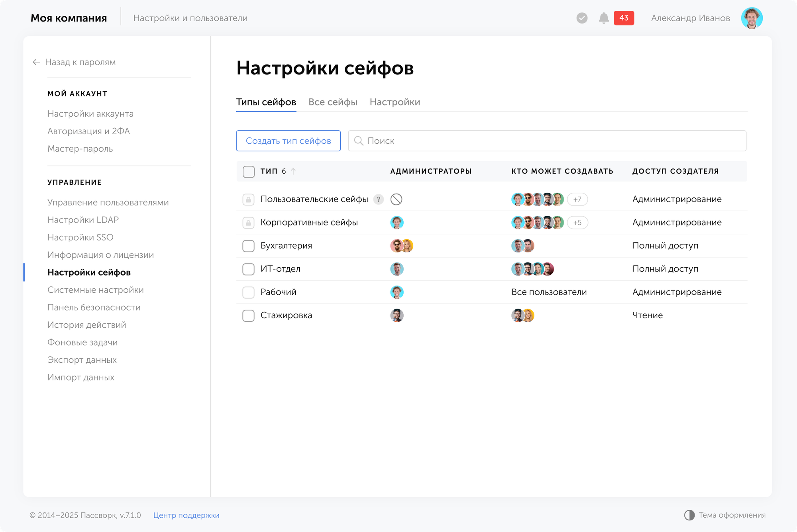Click the back arrow beside Назад к паролям
The width and height of the screenshot is (797, 532).
[x=36, y=62]
